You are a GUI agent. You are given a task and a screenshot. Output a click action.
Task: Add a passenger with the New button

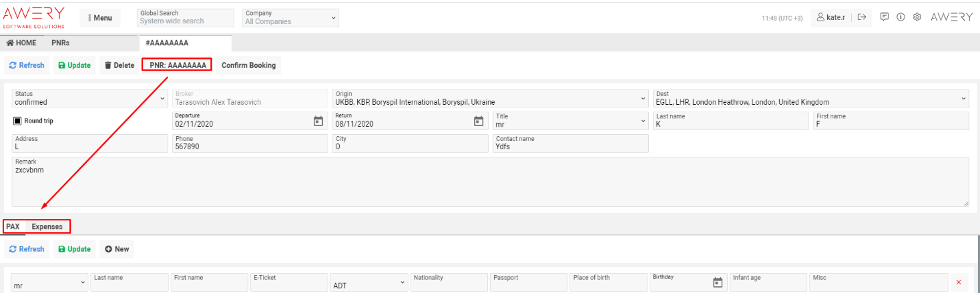[117, 249]
